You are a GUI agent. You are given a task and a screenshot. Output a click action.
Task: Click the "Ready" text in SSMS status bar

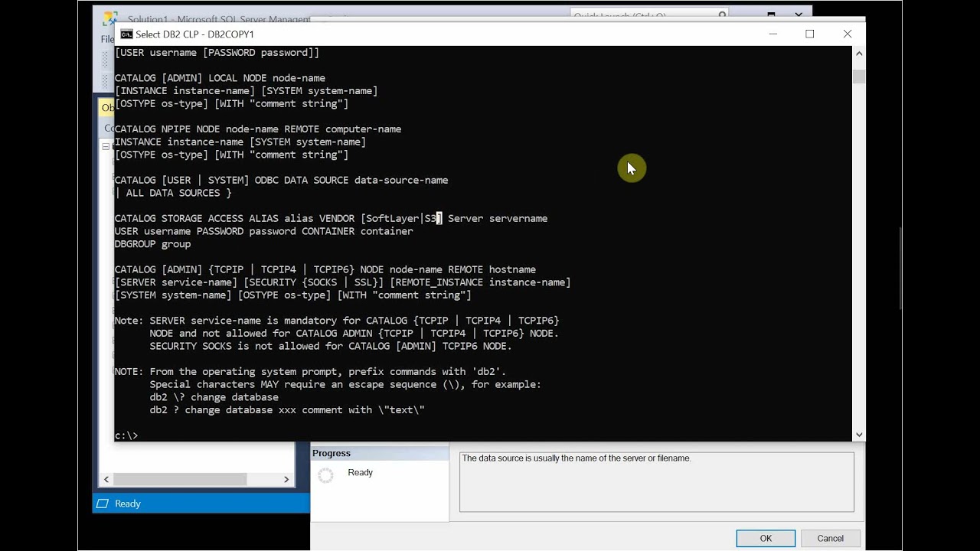pos(128,504)
